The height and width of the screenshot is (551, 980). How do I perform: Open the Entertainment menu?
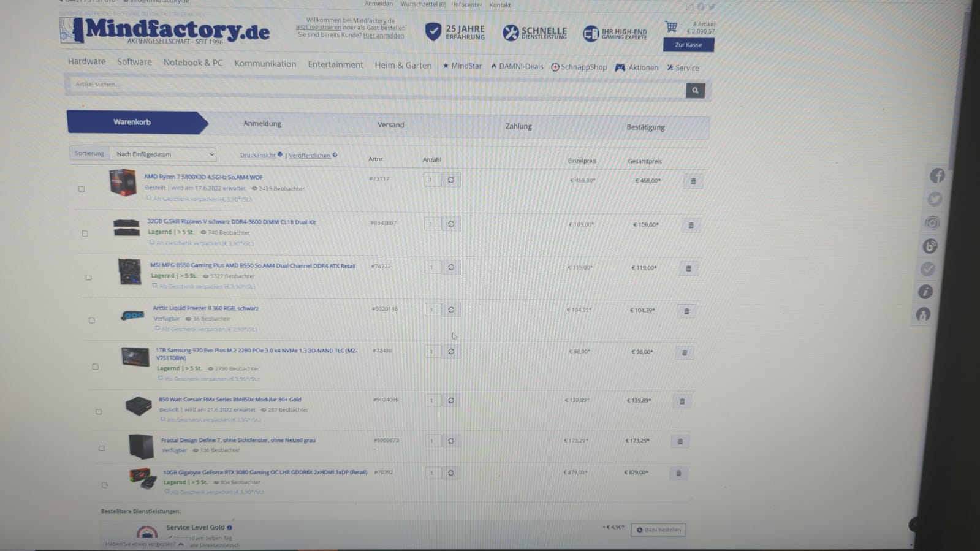(x=335, y=64)
